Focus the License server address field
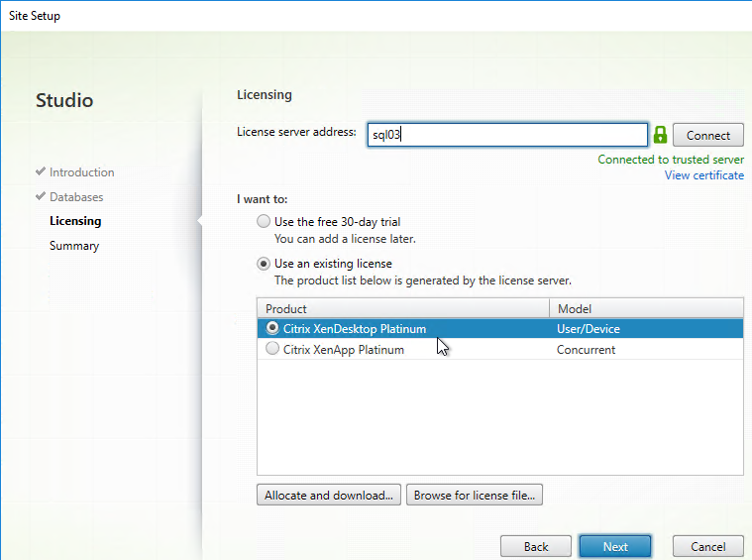The height and width of the screenshot is (560, 752). tap(507, 135)
